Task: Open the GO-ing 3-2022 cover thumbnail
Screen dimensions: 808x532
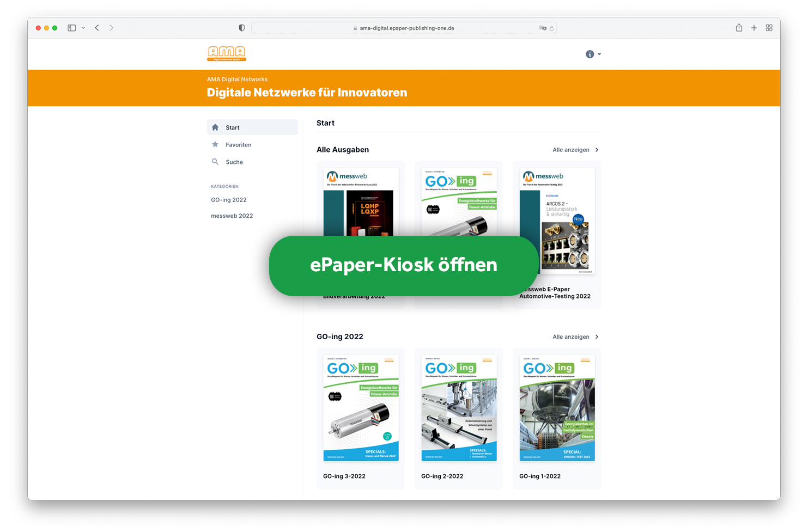Action: (x=361, y=408)
